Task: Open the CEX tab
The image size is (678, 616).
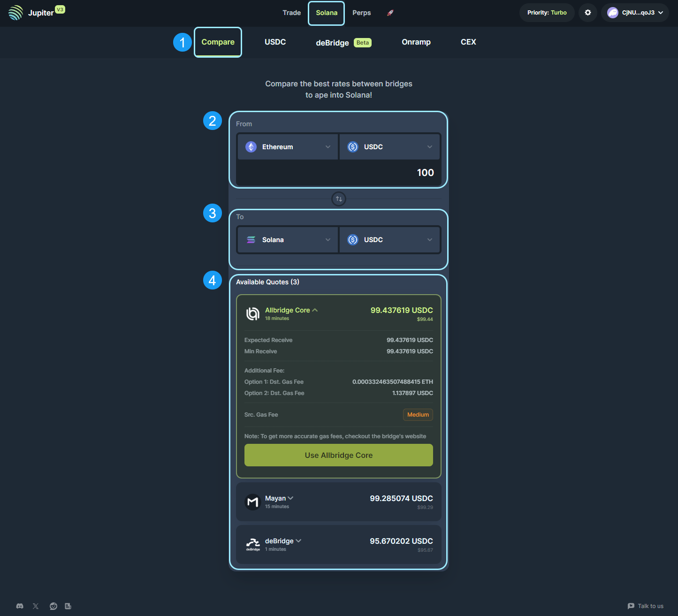Action: 468,42
